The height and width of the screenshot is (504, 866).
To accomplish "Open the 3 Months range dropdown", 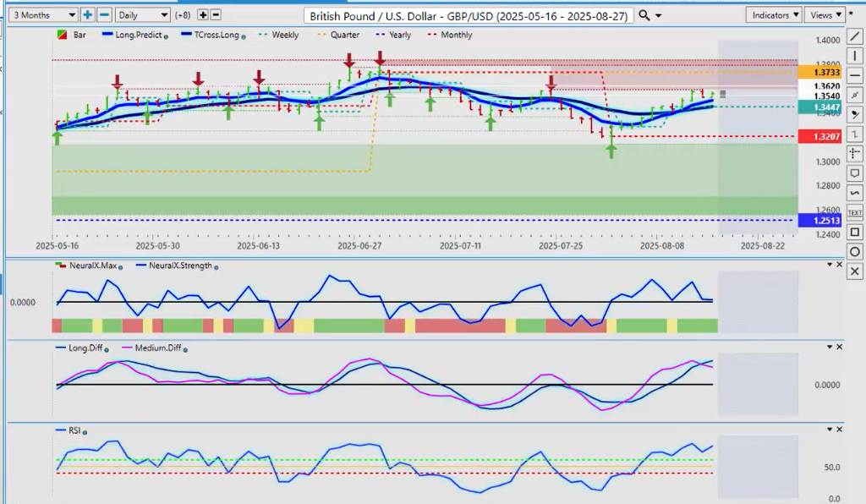I will [41, 15].
